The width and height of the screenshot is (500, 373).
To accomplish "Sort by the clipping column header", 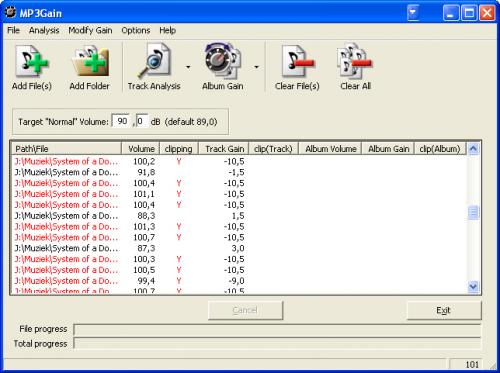I will point(179,149).
